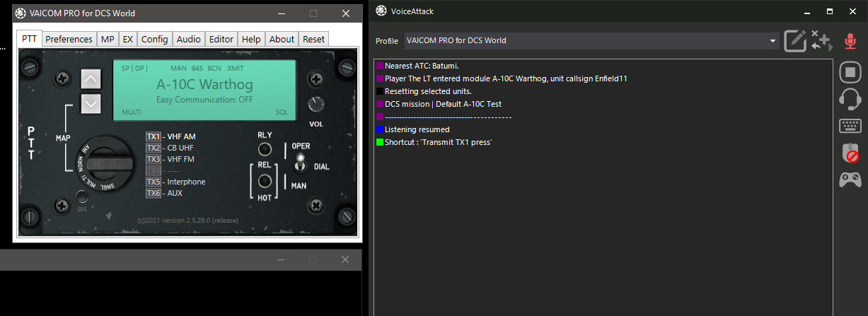Viewport: 868px width, 316px height.
Task: Select the disabled TX4 entry
Action: pos(163,170)
